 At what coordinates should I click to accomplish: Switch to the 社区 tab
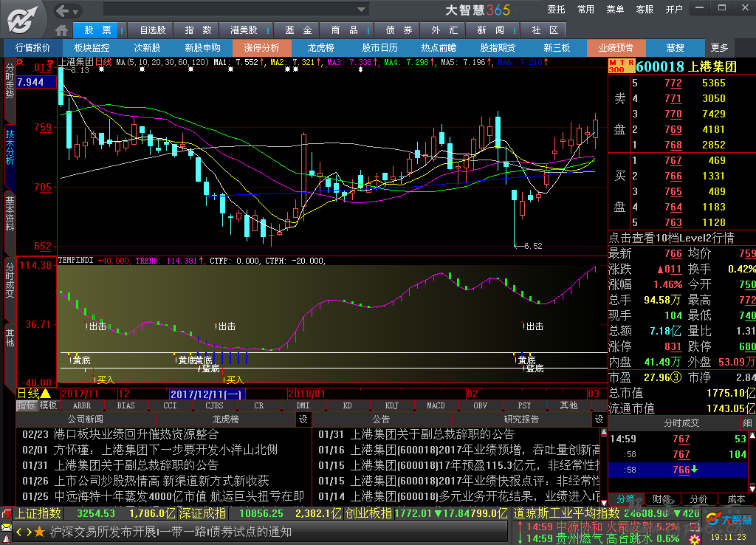point(544,30)
